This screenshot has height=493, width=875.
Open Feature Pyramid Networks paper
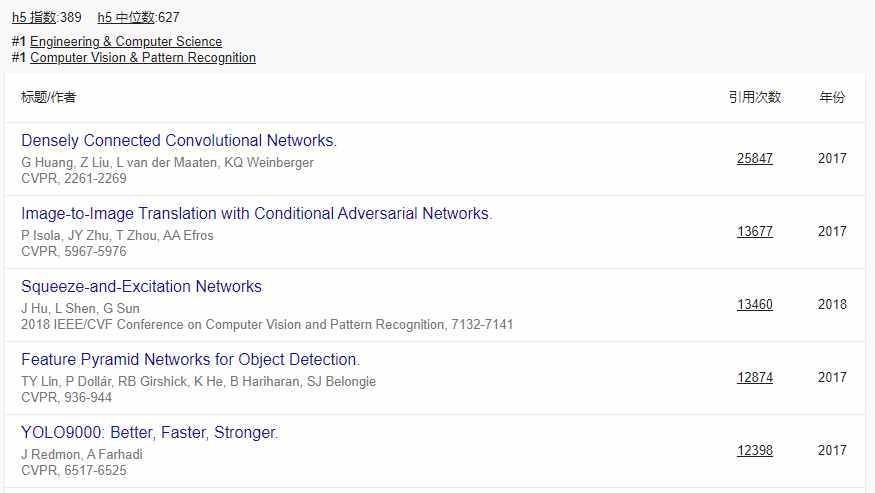tap(190, 359)
